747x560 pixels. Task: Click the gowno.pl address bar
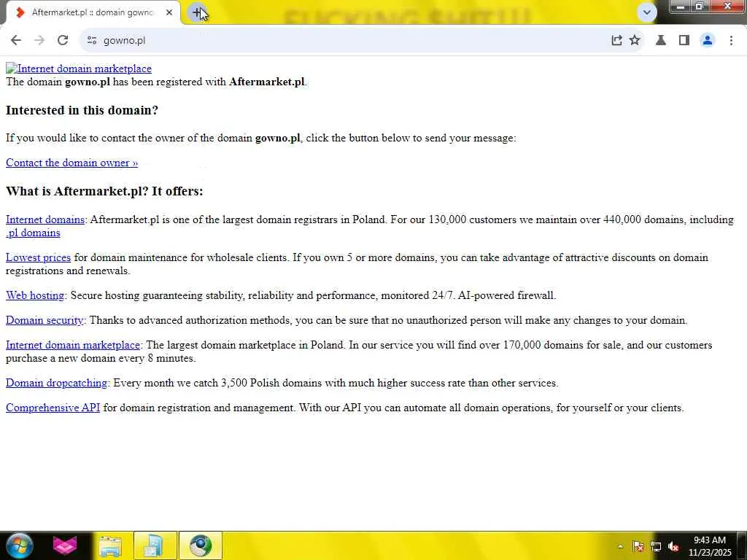pos(352,41)
